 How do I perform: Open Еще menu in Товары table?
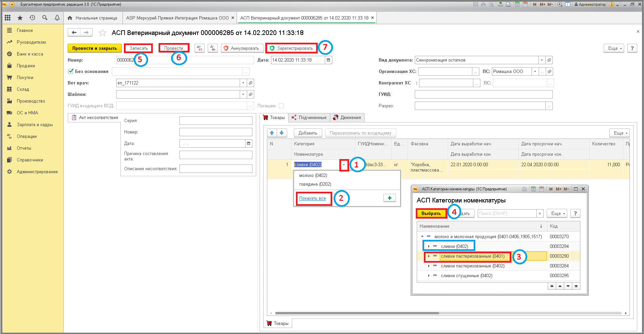[x=619, y=133]
